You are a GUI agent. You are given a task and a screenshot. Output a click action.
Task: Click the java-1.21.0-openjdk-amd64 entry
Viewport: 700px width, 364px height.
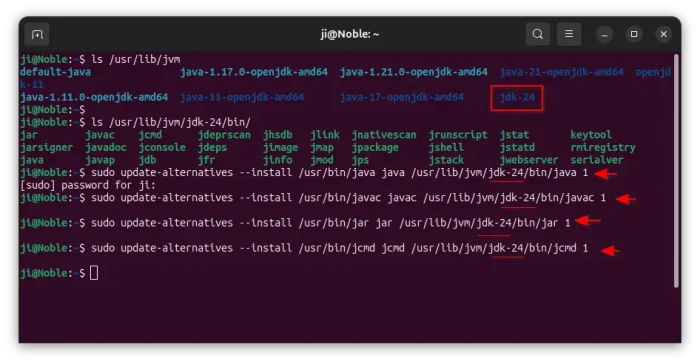pyautogui.click(x=413, y=72)
